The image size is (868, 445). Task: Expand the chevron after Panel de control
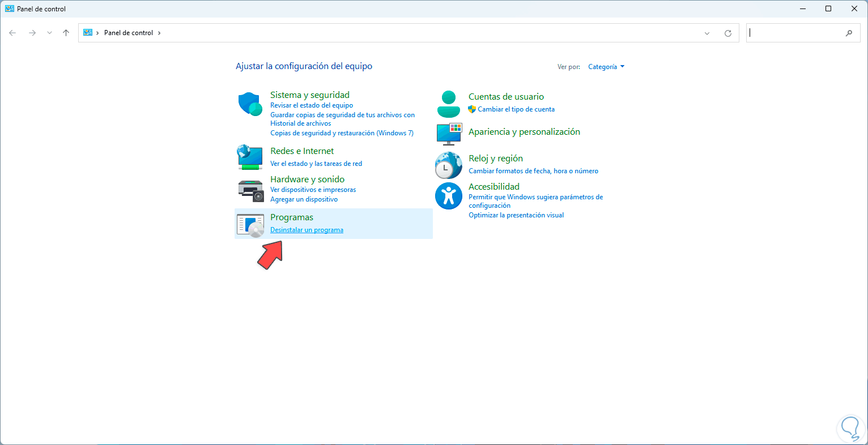coord(159,33)
